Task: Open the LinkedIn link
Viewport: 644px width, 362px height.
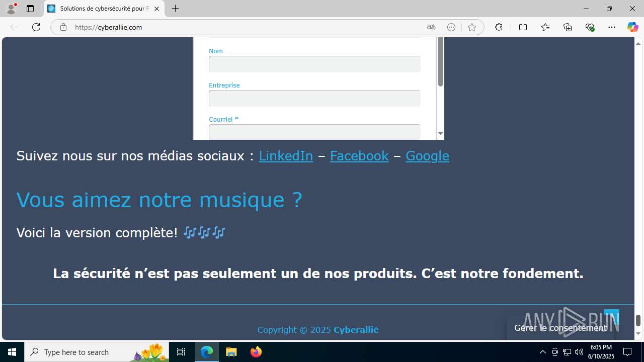Action: (286, 156)
